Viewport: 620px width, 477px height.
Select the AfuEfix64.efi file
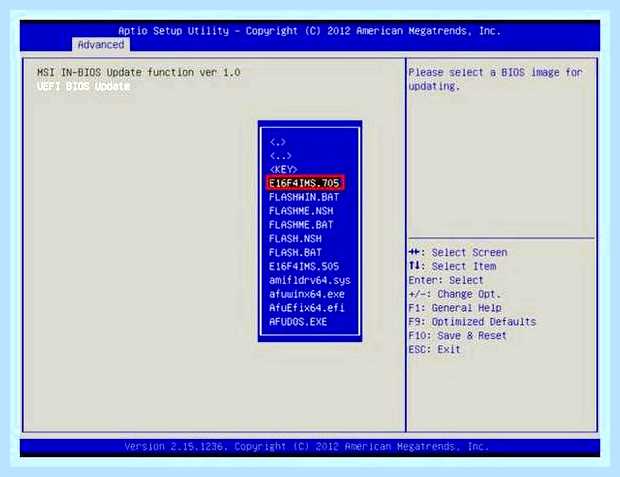[x=306, y=308]
